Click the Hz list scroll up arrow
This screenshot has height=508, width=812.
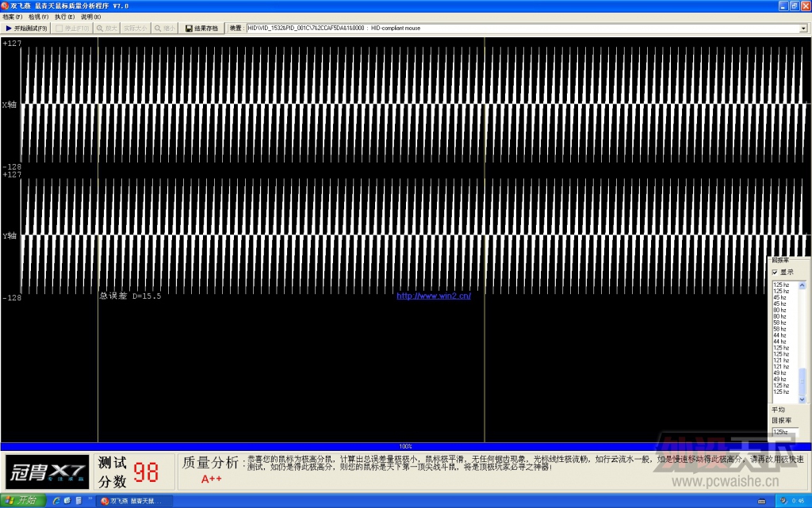[802, 285]
